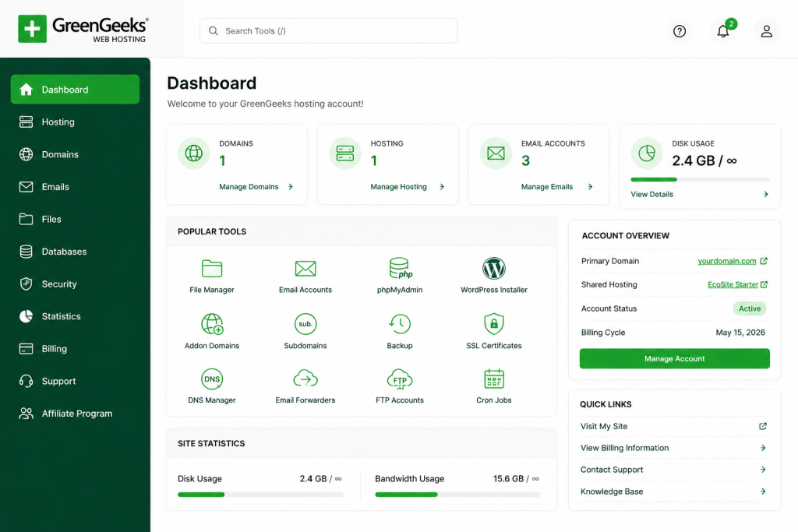Viewport: 798px width, 532px height.
Task: Click arrow next to Manage Hosting
Action: coord(442,187)
